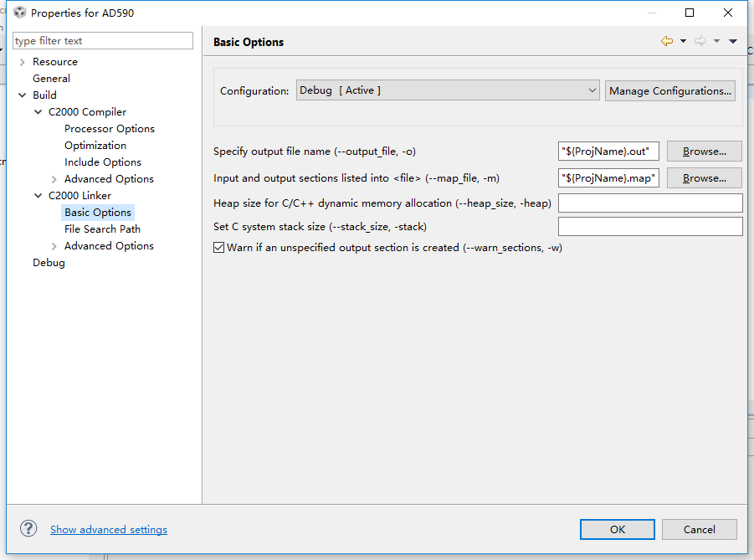Open the view menu triangle icon
The width and height of the screenshot is (754, 560).
[733, 41]
